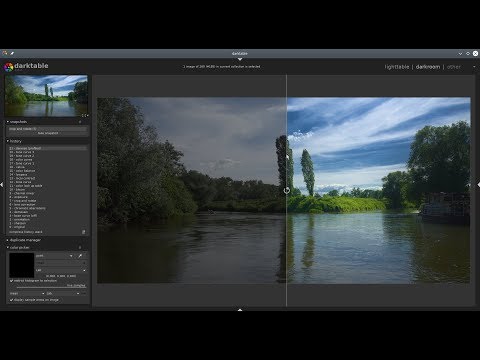Collapse the right panel with the edge arrow
The image size is (480, 360).
point(478,184)
